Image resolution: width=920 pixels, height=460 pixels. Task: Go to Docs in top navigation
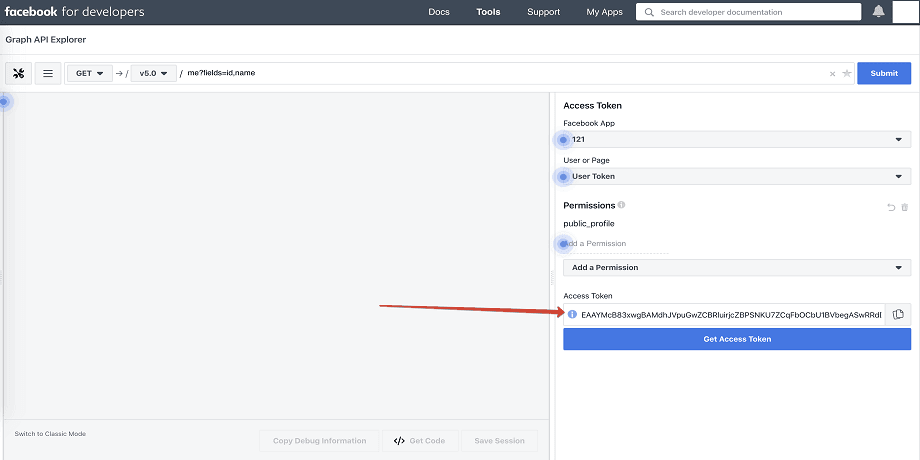coord(439,12)
